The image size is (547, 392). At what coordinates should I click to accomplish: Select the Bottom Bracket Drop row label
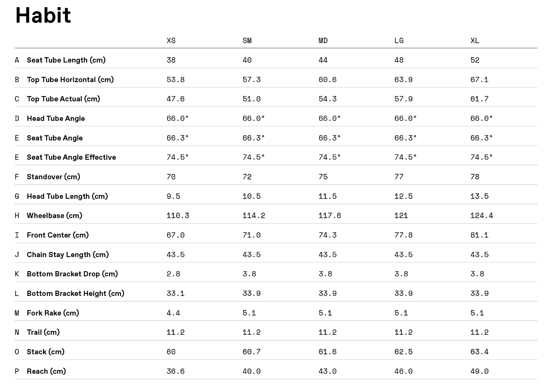pos(72,274)
